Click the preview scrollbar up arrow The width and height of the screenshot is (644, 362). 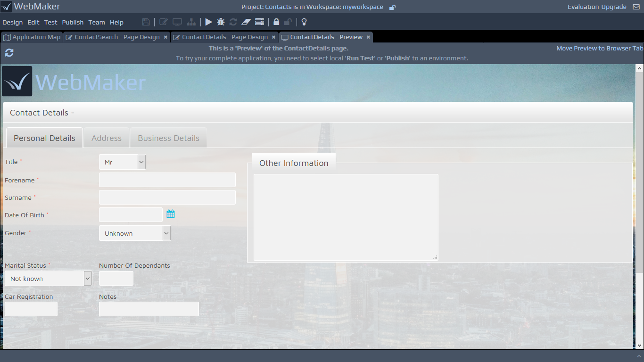click(640, 68)
